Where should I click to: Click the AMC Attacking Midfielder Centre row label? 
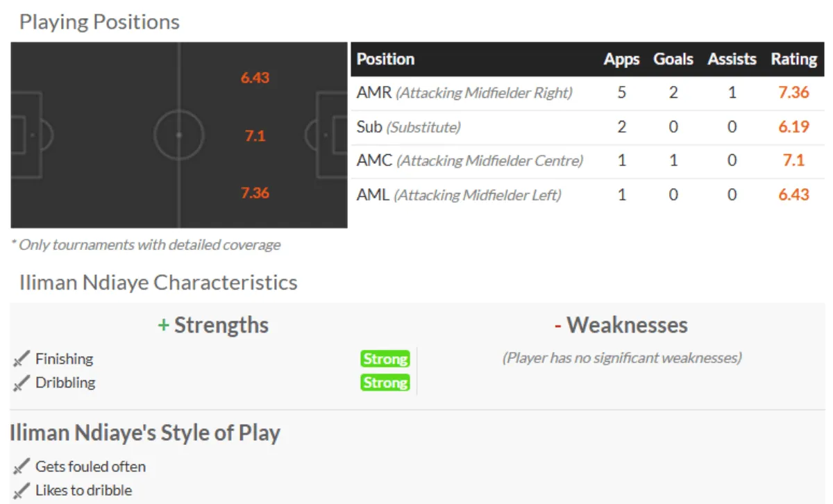click(469, 161)
